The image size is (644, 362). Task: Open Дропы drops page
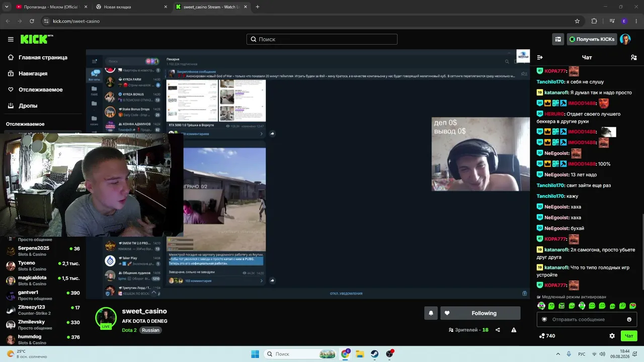coord(23,106)
